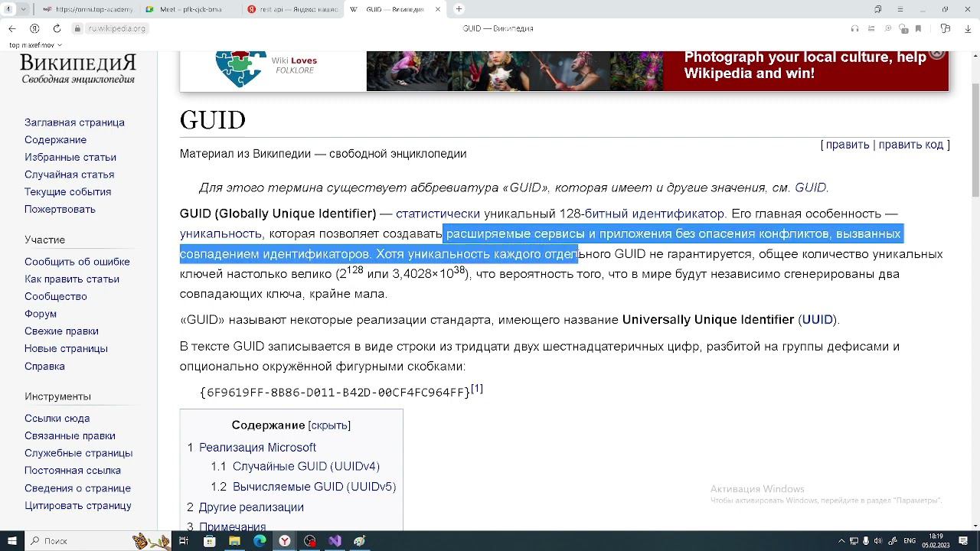The image size is (980, 551).
Task: Open a new browser tab
Action: tap(459, 9)
